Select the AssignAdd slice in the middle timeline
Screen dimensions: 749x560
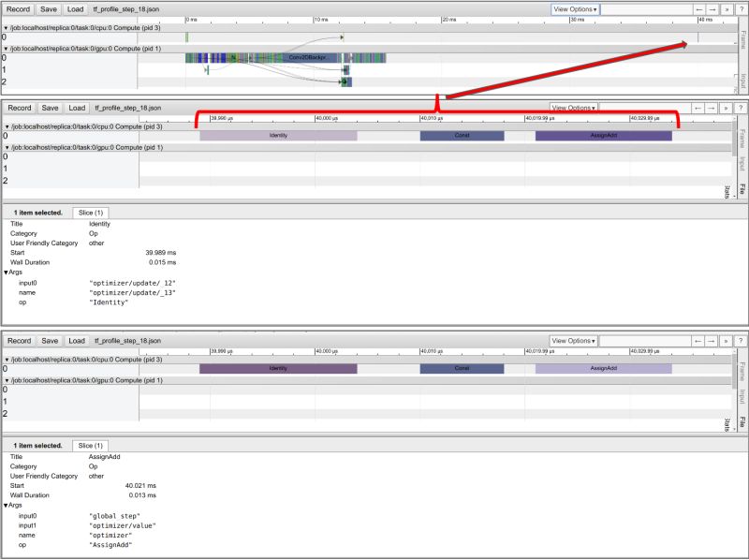(603, 136)
